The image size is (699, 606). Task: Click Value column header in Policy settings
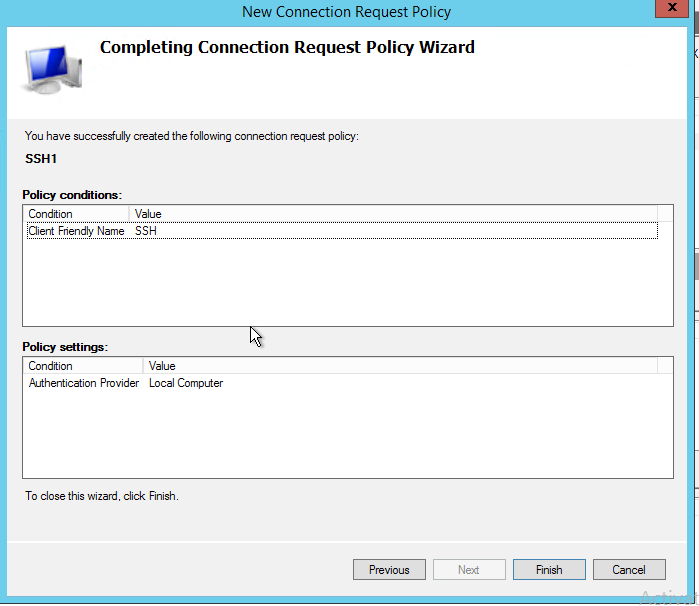coord(162,366)
